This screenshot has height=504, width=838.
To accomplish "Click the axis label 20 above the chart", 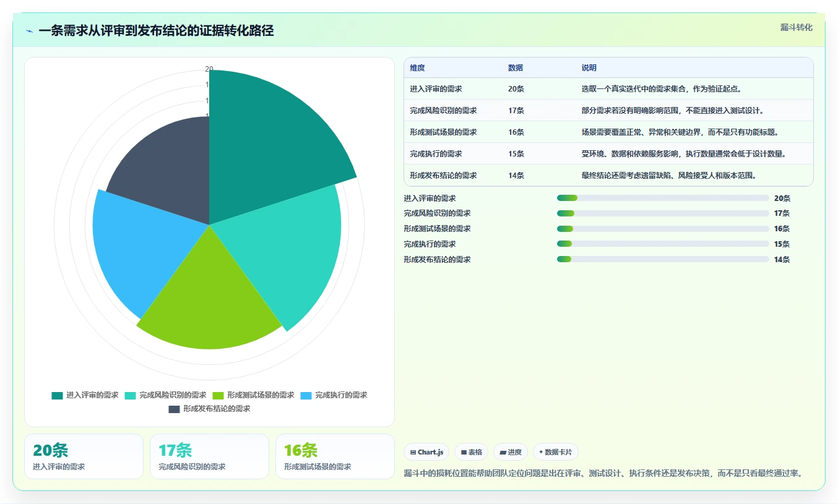I will pyautogui.click(x=209, y=69).
